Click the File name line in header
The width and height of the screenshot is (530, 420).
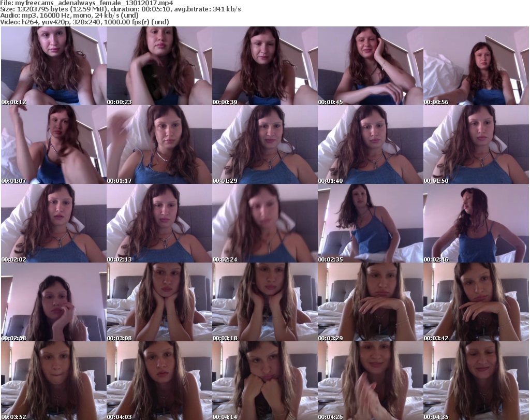click(x=86, y=3)
